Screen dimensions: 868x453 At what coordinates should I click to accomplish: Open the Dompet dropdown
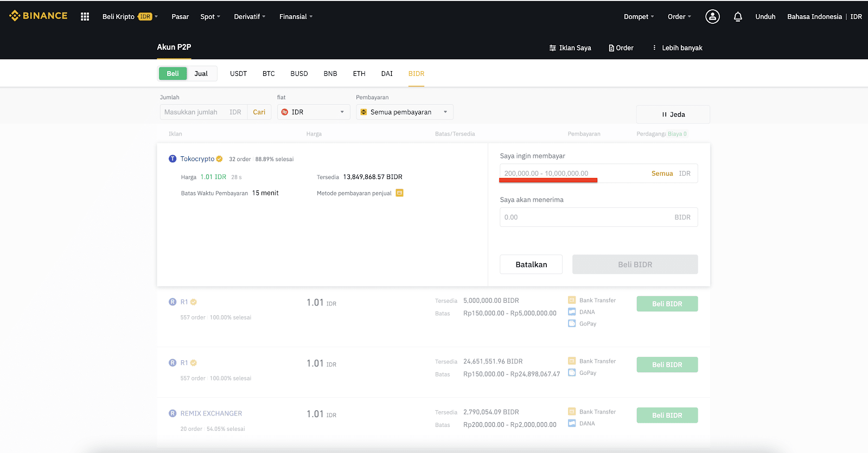pyautogui.click(x=639, y=17)
